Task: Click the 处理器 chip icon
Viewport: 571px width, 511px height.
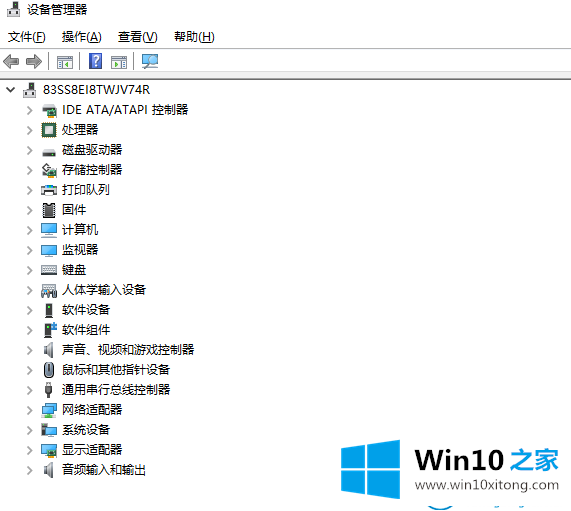Action: point(49,130)
